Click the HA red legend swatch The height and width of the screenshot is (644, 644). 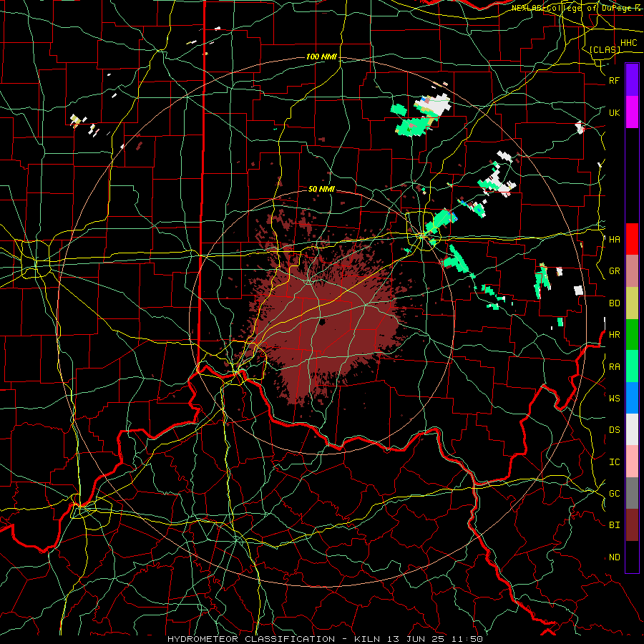tap(632, 239)
